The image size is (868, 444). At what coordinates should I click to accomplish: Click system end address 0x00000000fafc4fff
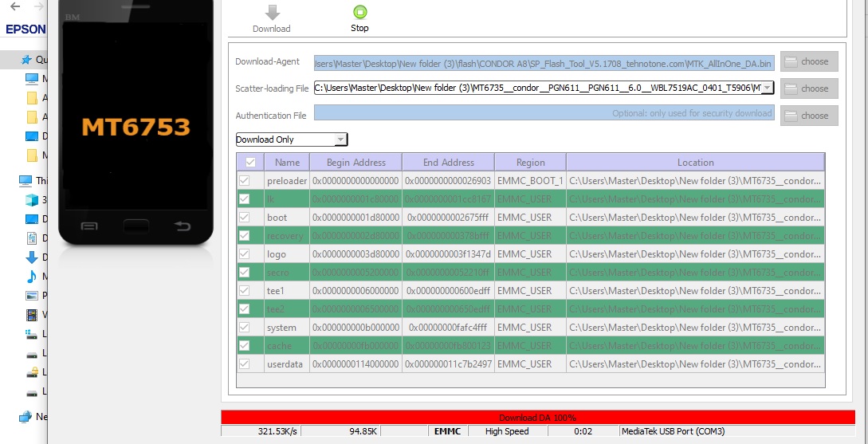click(449, 327)
